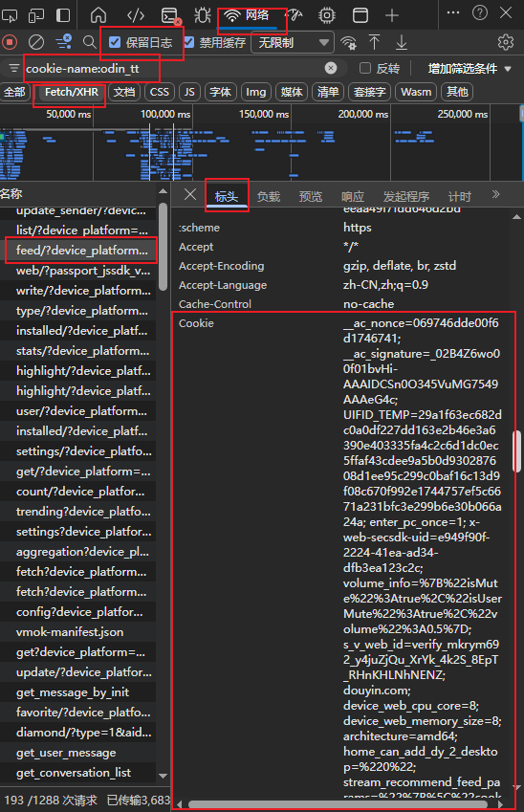Open network settings gear
This screenshot has height=812, width=524.
506,42
